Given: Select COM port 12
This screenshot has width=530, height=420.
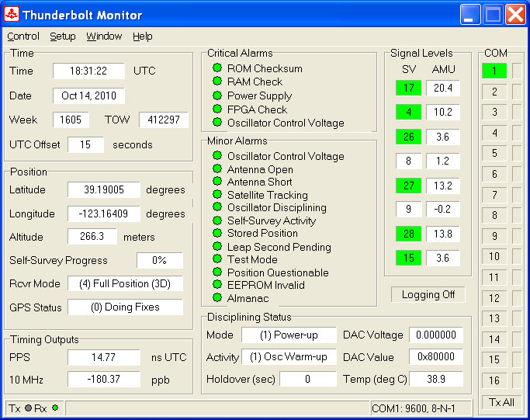Looking at the screenshot, I should [494, 298].
